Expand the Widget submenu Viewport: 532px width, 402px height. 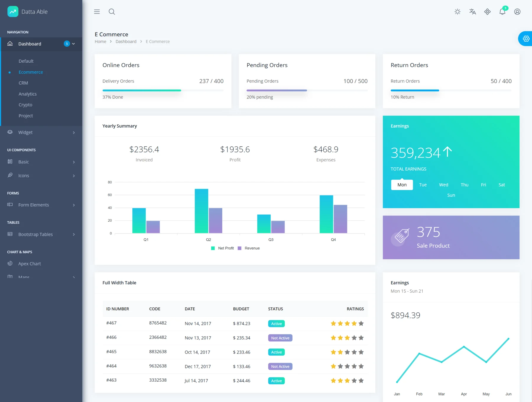[x=41, y=132]
